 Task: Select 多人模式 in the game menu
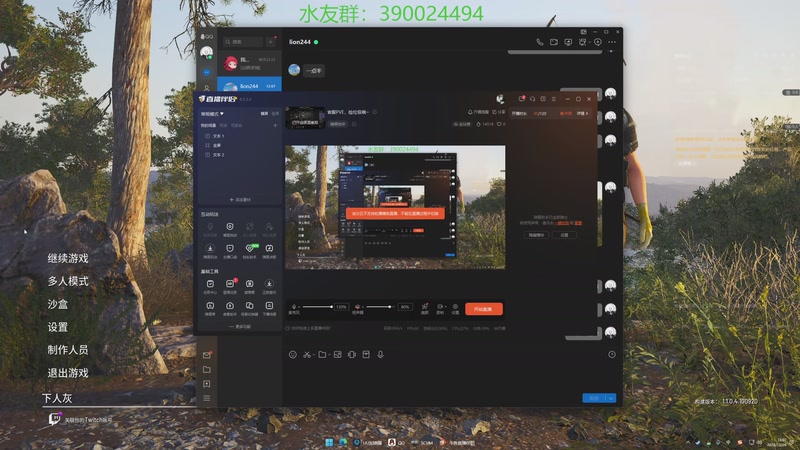coord(68,281)
